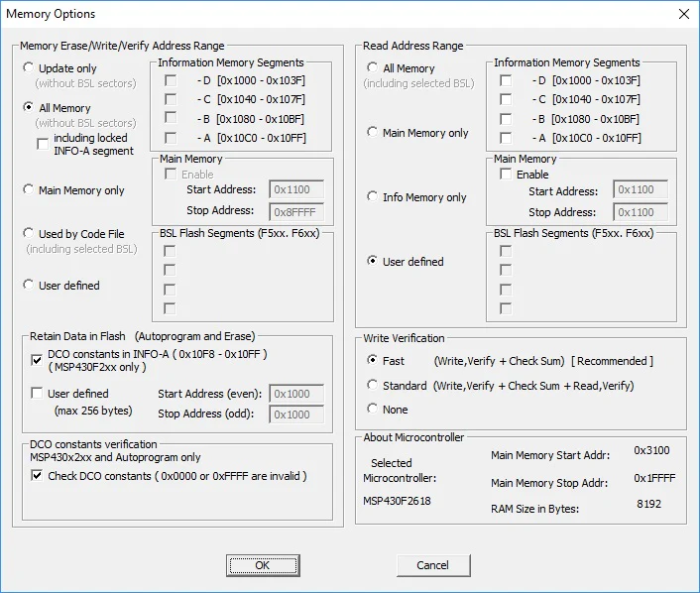Screen dimensions: 700x593
Task: Click the Cancel button
Action: click(432, 565)
